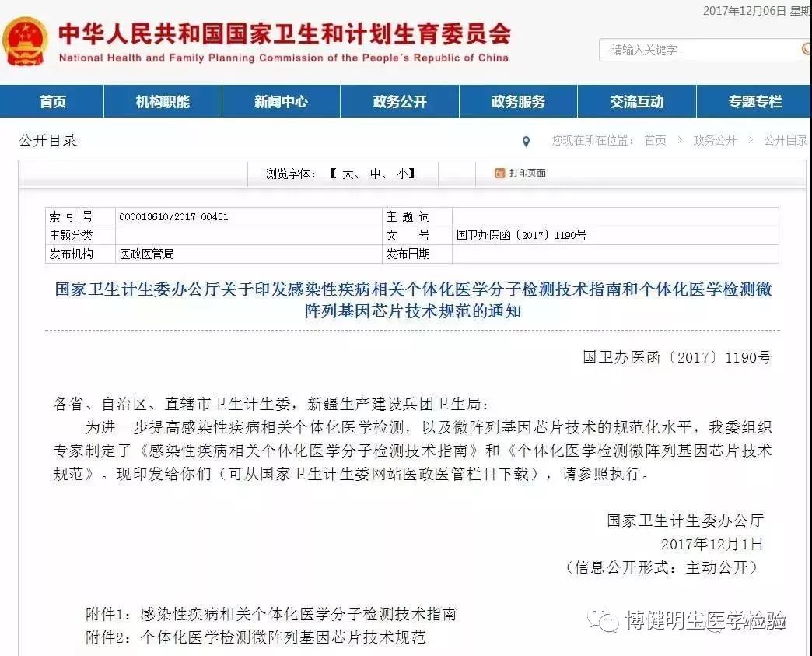Switch font size to 小
This screenshot has height=656, width=812.
pos(401,174)
